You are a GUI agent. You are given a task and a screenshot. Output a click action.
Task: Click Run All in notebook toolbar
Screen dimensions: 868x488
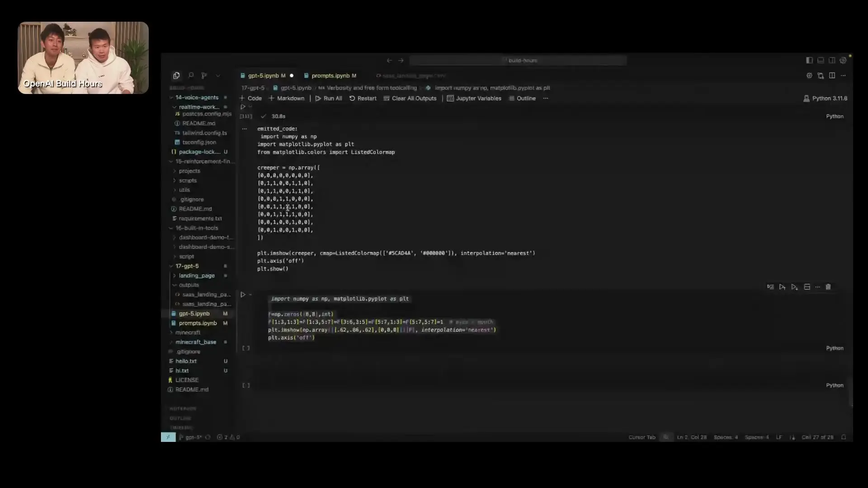329,98
